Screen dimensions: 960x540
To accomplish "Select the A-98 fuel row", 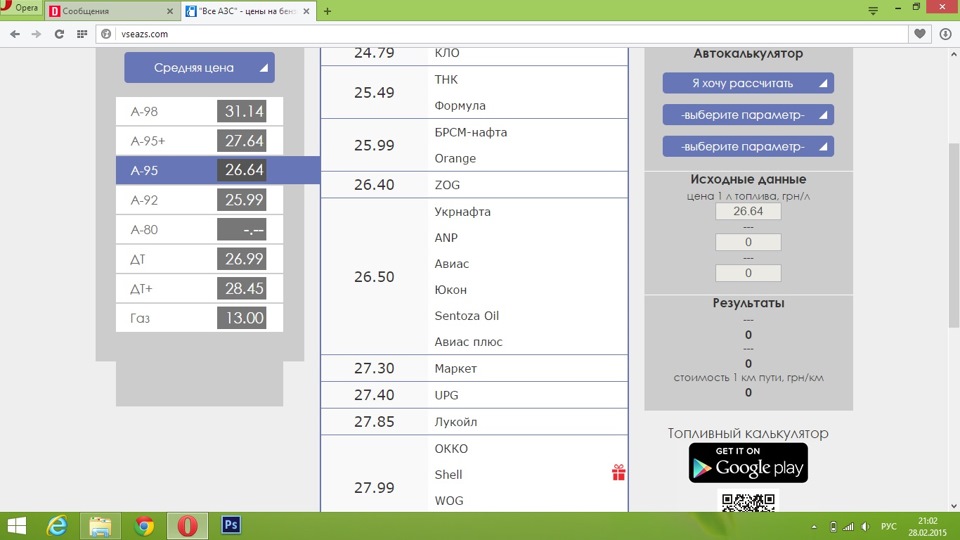I will (x=200, y=111).
